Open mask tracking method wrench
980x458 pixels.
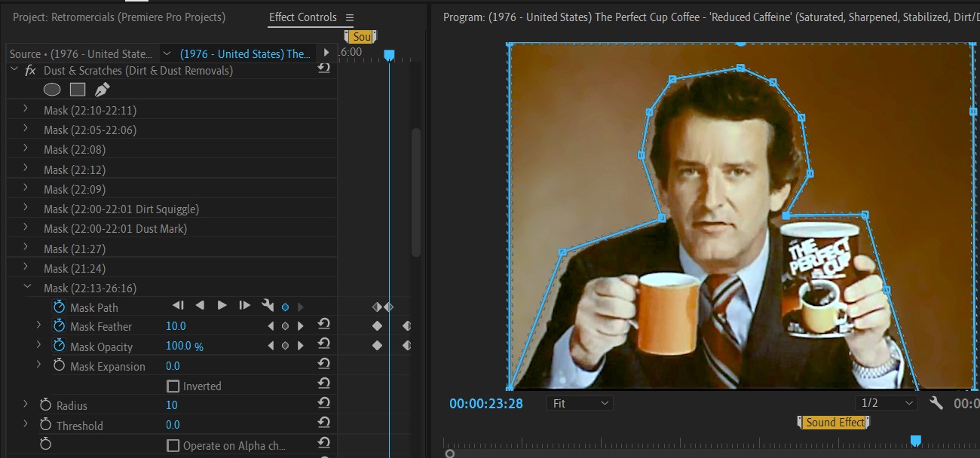tap(267, 306)
